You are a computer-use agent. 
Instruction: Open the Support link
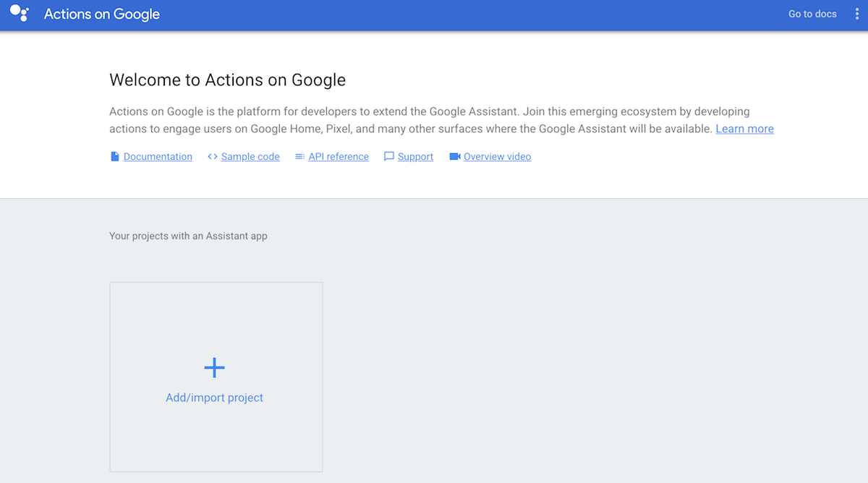pos(415,156)
